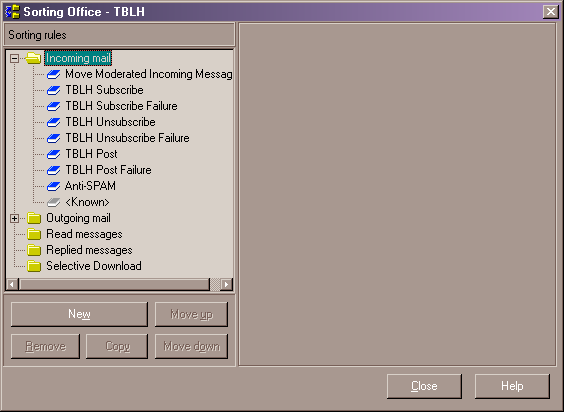Image resolution: width=564 pixels, height=412 pixels.
Task: Create a rule with the New button
Action: [x=79, y=314]
